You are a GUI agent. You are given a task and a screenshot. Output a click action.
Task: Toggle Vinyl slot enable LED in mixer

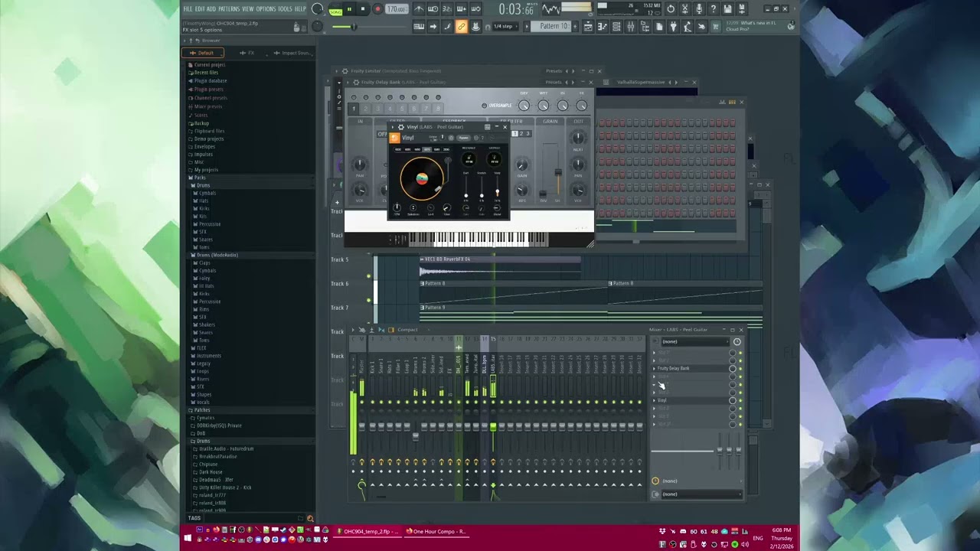740,400
